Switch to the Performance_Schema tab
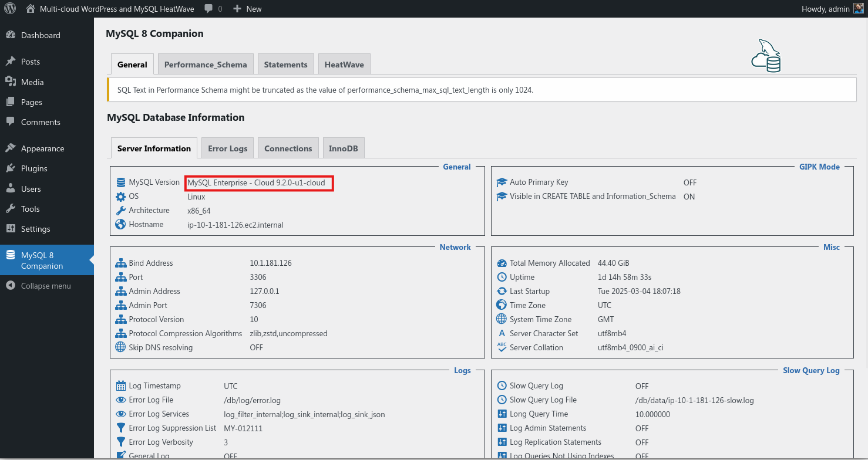The image size is (868, 460). tap(206, 65)
